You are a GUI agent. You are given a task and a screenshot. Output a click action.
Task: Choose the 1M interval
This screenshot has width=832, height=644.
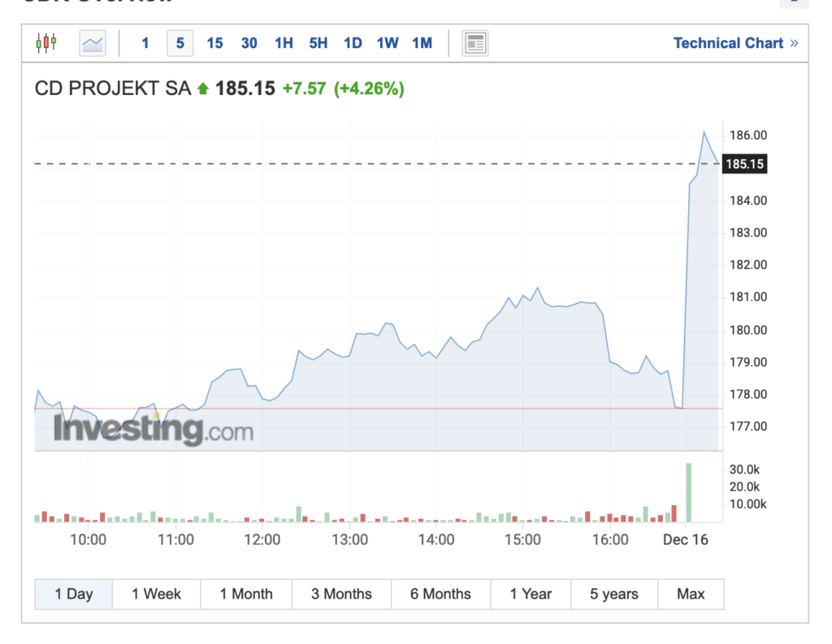pos(422,43)
